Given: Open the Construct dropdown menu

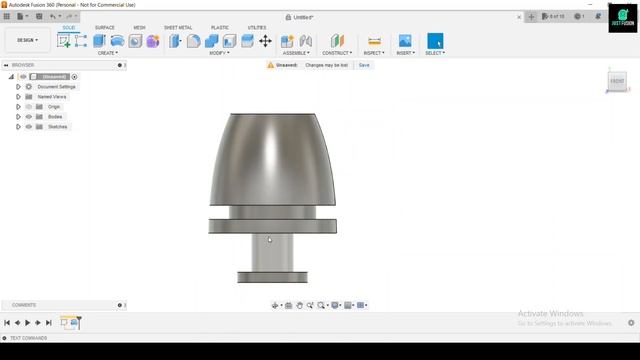Looking at the screenshot, I should (337, 53).
